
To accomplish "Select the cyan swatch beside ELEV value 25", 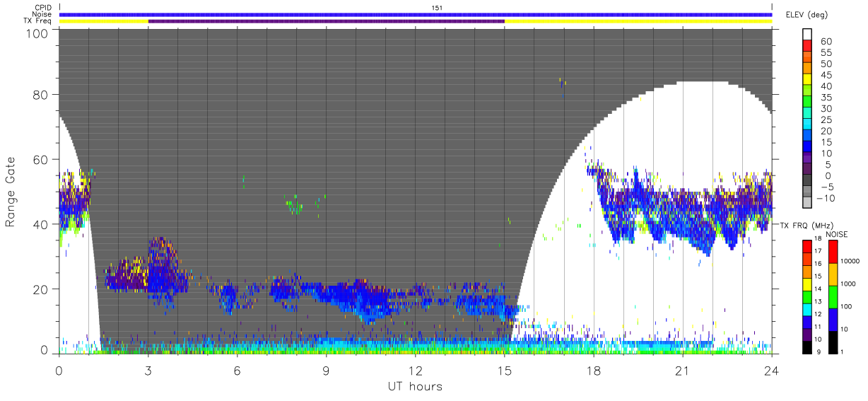I will click(x=807, y=124).
